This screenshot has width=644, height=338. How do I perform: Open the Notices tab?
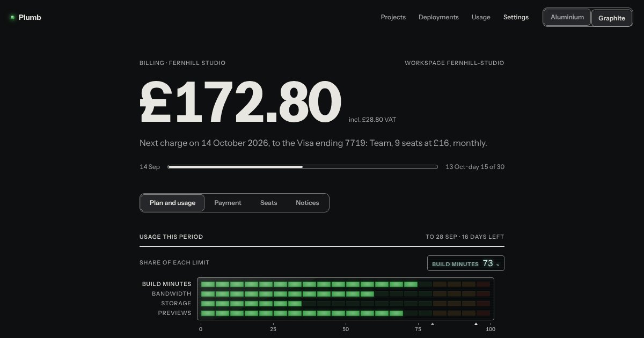coord(308,203)
